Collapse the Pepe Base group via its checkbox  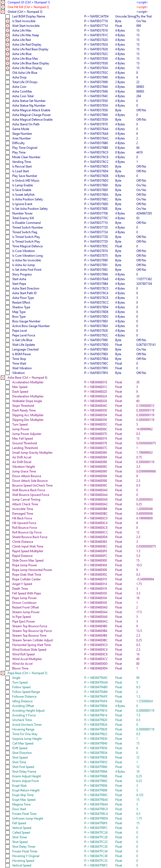tap(3, 673)
